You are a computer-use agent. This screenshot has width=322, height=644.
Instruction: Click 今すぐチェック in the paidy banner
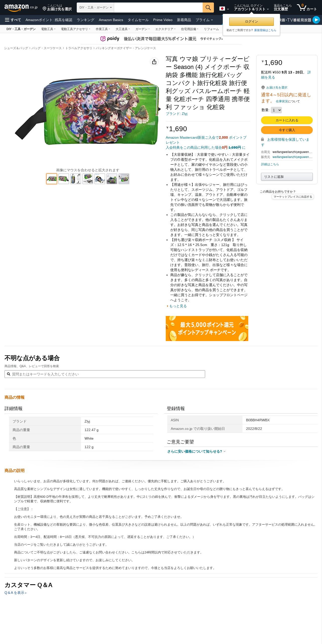point(211,39)
